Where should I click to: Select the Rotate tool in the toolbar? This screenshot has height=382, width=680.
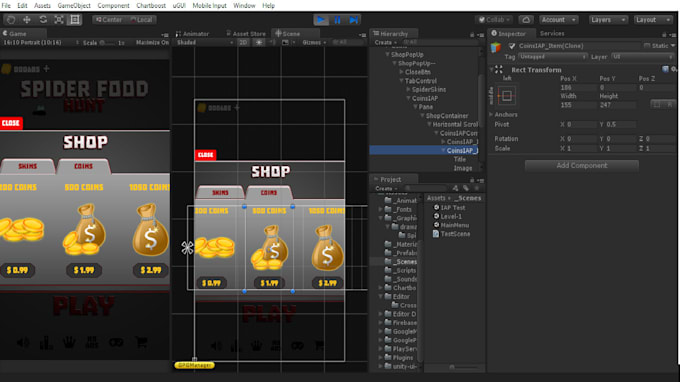point(42,20)
